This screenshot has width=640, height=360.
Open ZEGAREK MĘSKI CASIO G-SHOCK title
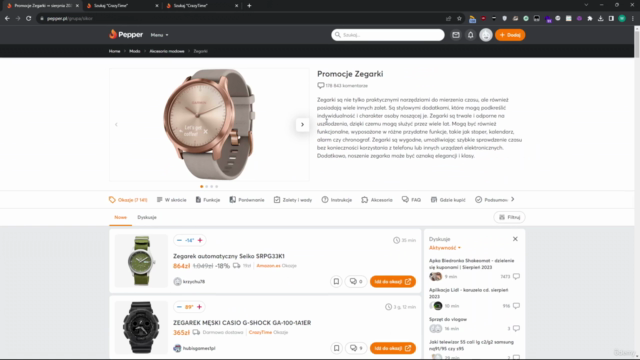click(x=242, y=323)
